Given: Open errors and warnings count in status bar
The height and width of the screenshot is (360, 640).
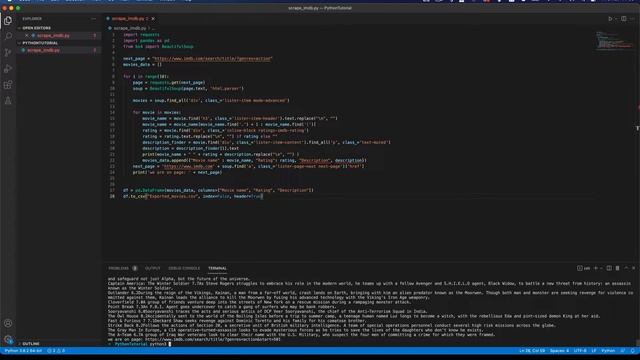Looking at the screenshot, I should [x=56, y=351].
